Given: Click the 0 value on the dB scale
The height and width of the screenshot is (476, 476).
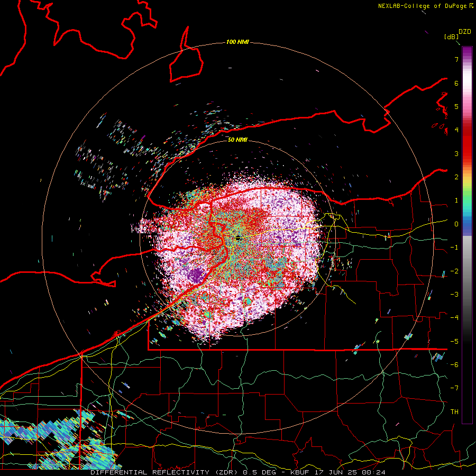Looking at the screenshot, I should point(456,224).
